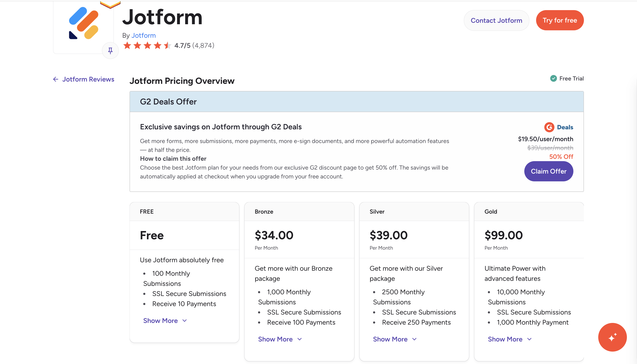
Task: Click 'Receive 10 Payments' in FREE plan
Action: point(184,304)
